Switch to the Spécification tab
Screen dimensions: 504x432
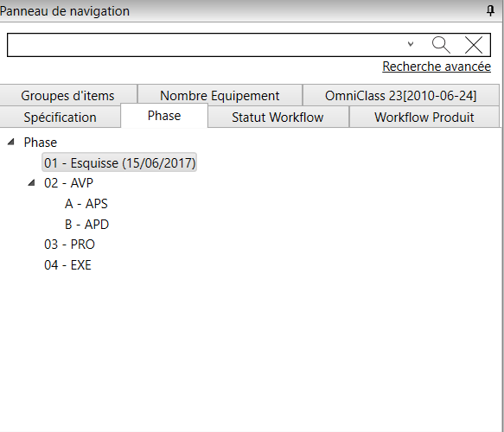61,118
